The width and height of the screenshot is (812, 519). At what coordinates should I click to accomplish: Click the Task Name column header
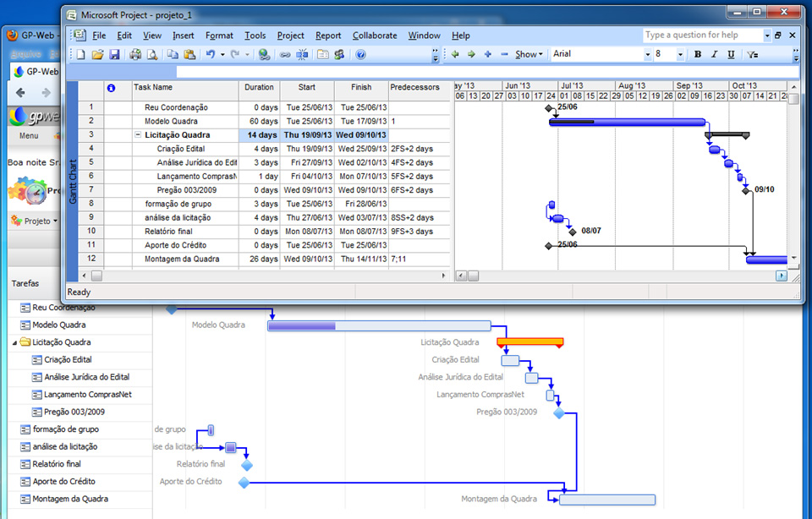(x=185, y=90)
